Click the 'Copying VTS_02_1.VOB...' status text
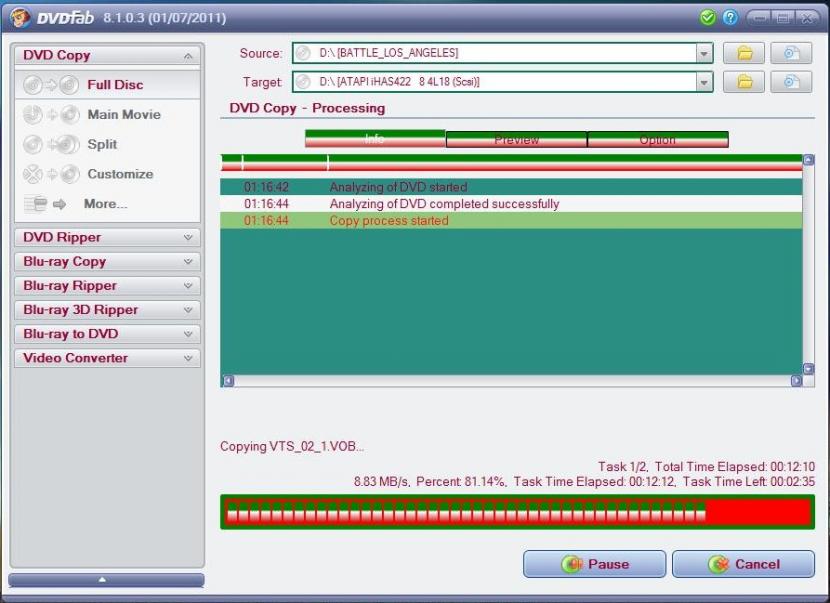Viewport: 830px width, 603px height. (292, 446)
